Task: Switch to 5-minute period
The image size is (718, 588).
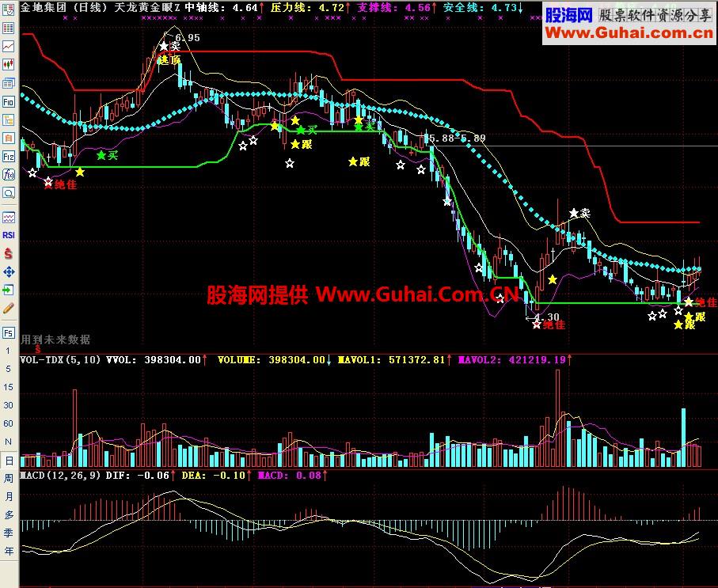Action: click(8, 369)
